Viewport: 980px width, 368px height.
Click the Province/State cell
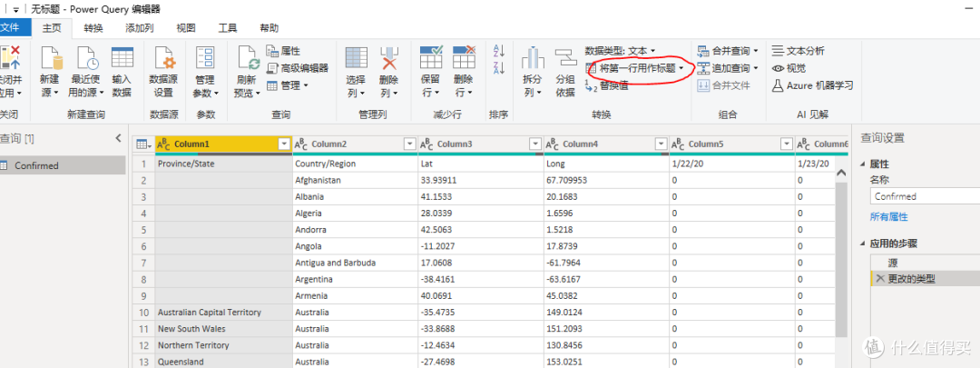224,164
